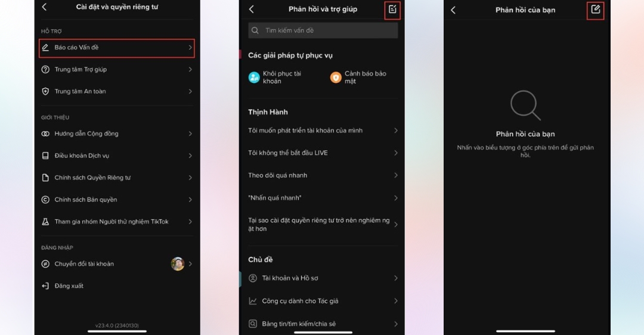The width and height of the screenshot is (644, 335).
Task: Click pencil icon beside Báo cáo Vấn đề
Action: [x=45, y=48]
